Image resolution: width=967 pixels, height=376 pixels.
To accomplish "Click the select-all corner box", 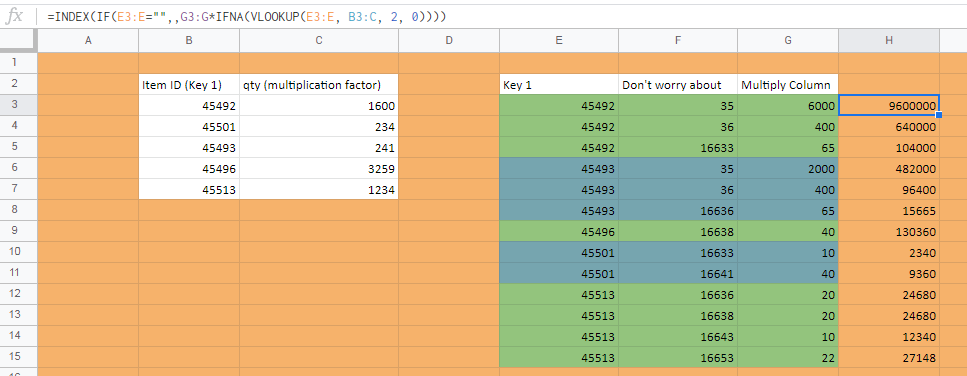I will coord(19,40).
